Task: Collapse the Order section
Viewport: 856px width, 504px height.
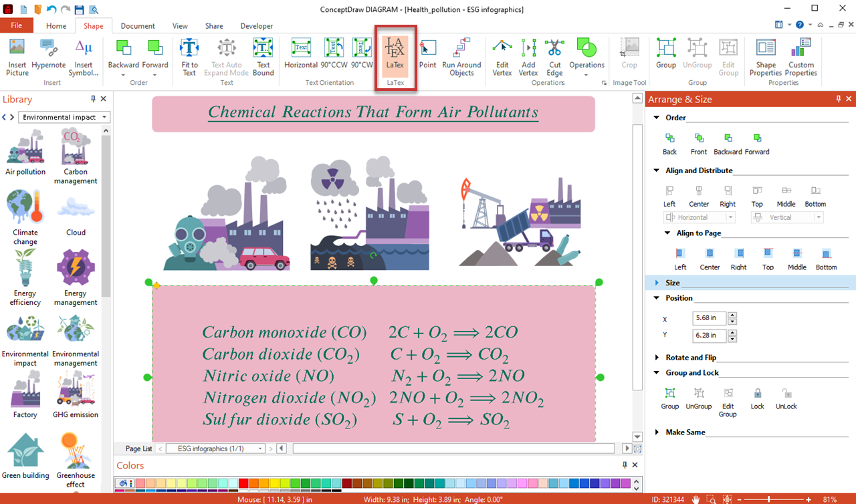Action: click(x=657, y=118)
